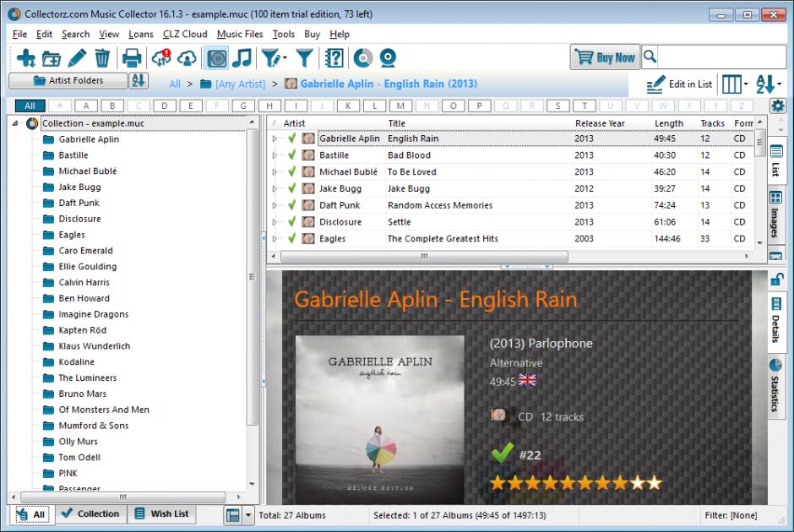Image resolution: width=794 pixels, height=532 pixels.
Task: Click the Edit in List pencil icon
Action: [x=655, y=84]
